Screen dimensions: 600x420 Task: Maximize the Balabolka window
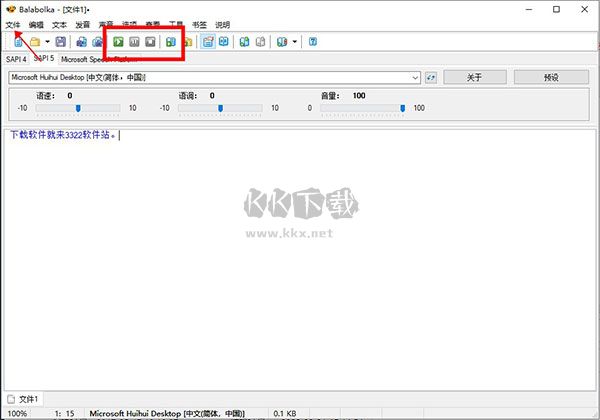coord(556,9)
